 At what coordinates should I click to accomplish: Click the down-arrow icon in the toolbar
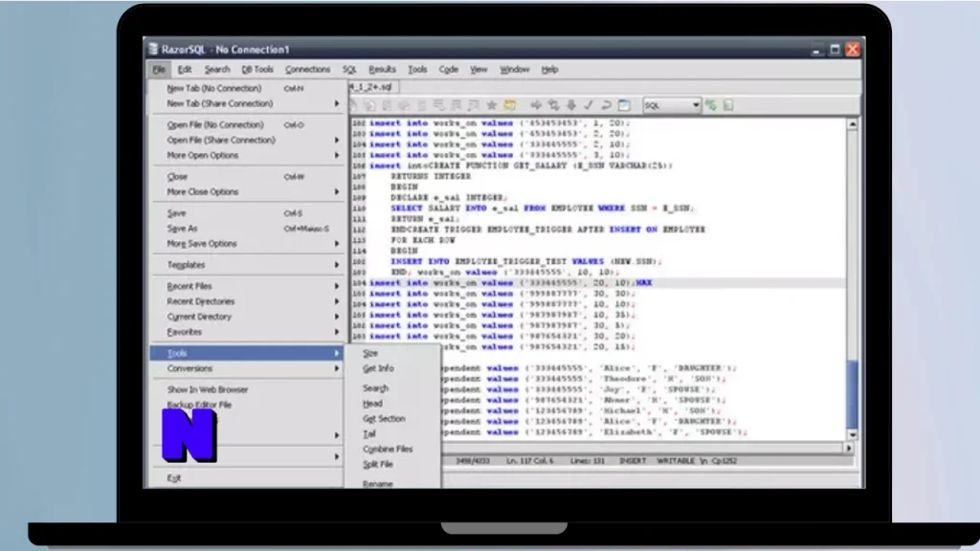[x=571, y=105]
